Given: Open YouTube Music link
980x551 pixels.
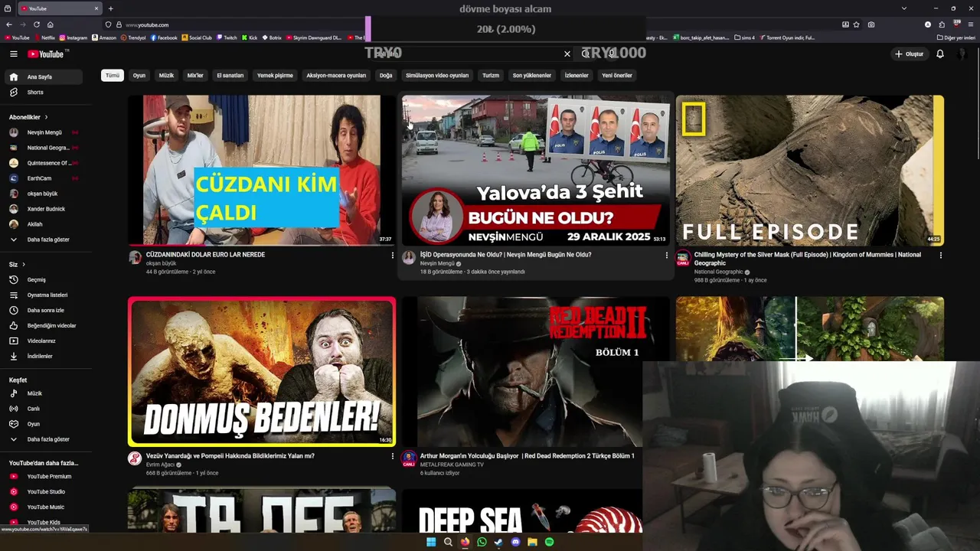Looking at the screenshot, I should coord(42,507).
